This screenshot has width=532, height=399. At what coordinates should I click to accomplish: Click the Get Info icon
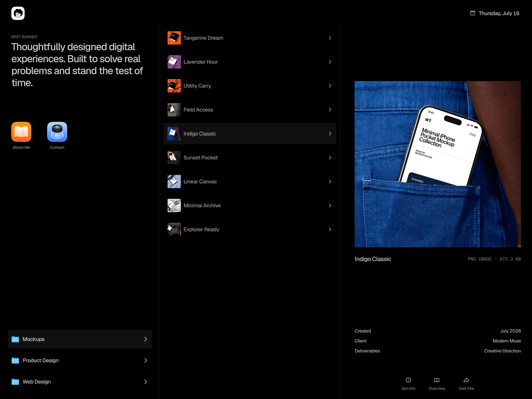(408, 380)
